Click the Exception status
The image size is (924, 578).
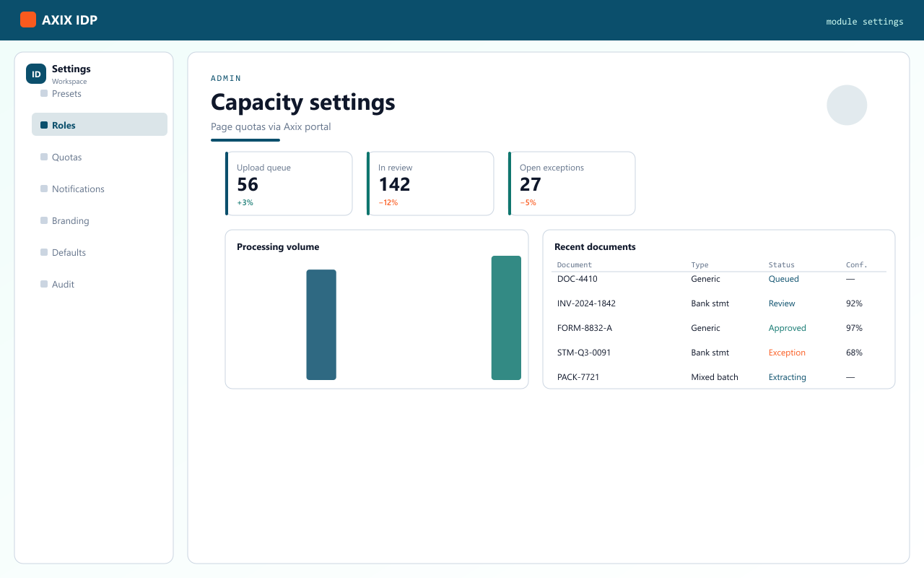tap(787, 353)
